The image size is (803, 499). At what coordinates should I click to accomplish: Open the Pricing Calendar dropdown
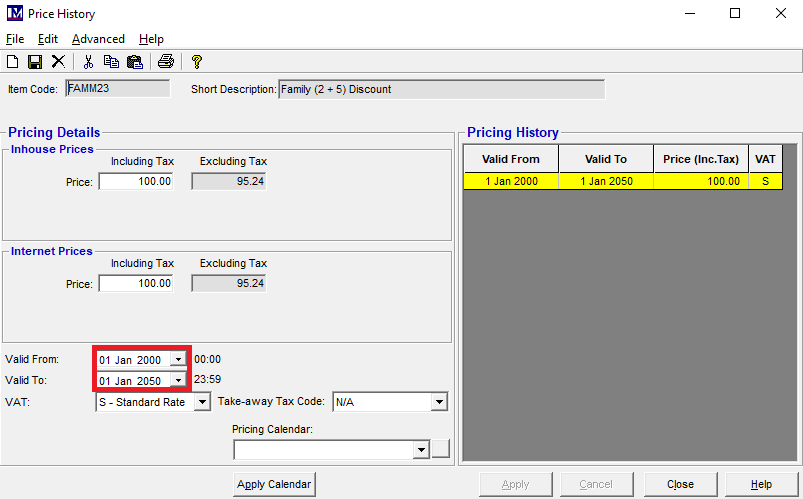click(x=421, y=450)
